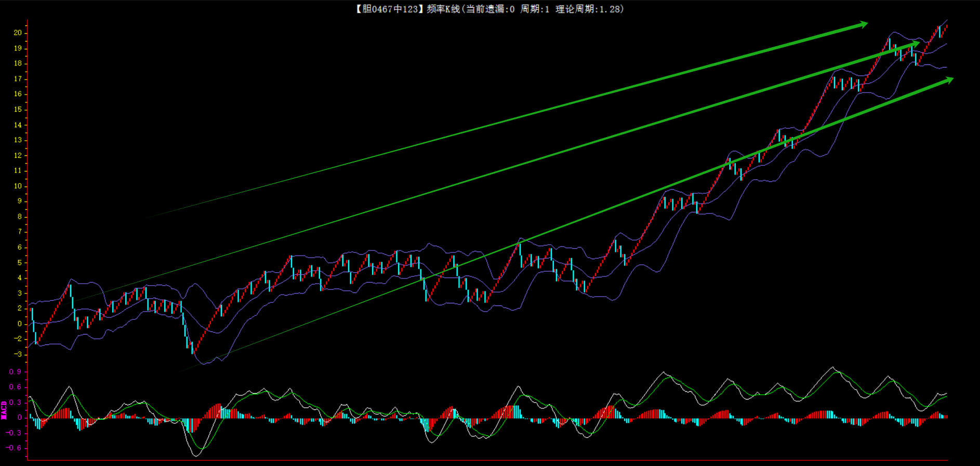Click the 19 label on the price axis

click(18, 48)
